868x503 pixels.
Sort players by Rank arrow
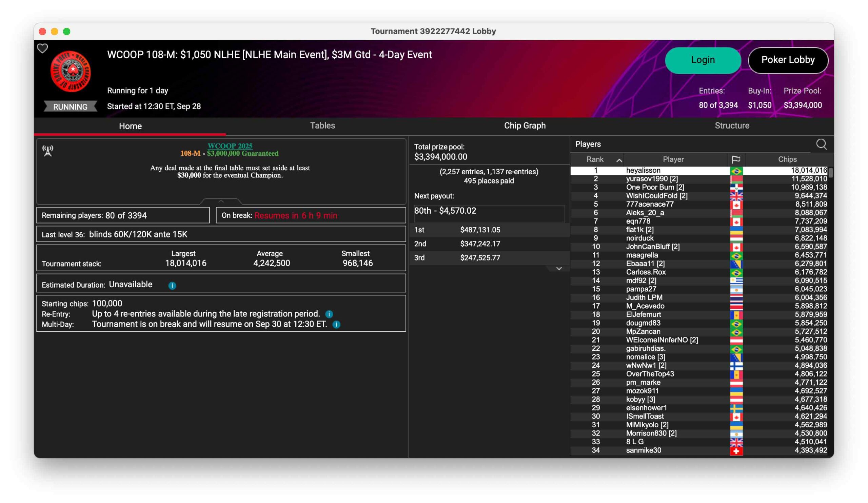[x=619, y=160]
